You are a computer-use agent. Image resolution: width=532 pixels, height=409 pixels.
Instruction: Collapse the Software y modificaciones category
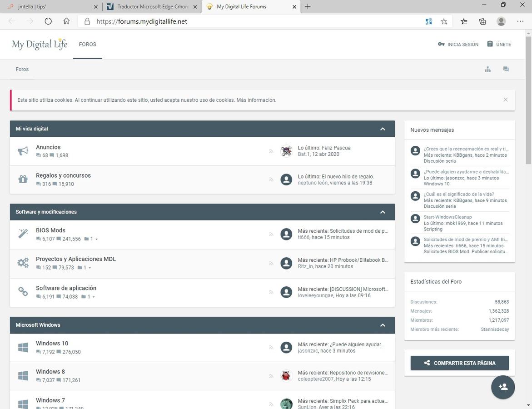click(x=383, y=212)
